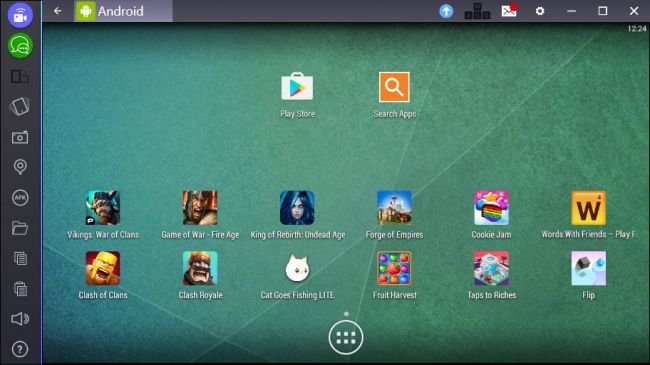
Task: Open Cat Goes Fishing LITE
Action: click(297, 268)
